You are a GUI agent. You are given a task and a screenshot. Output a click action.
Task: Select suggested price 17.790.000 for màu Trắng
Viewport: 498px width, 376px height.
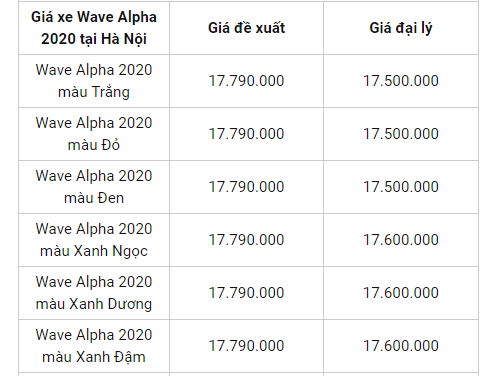tap(246, 81)
